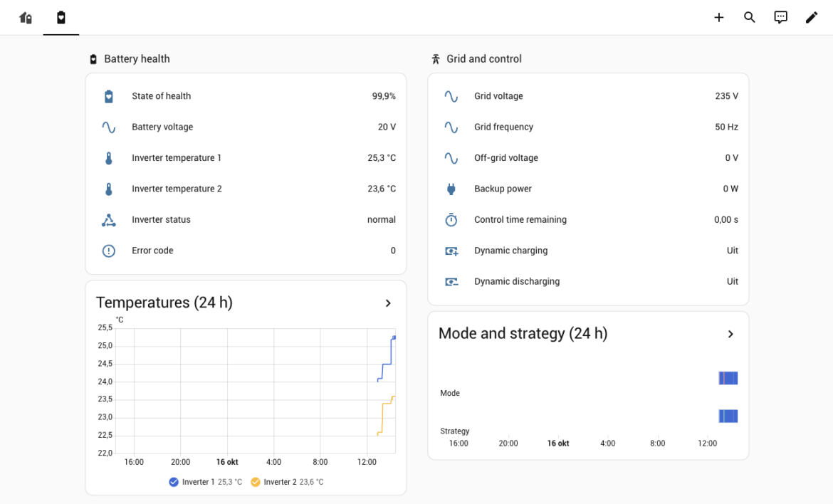
Task: Click the Dynamic charging icon
Action: [451, 251]
